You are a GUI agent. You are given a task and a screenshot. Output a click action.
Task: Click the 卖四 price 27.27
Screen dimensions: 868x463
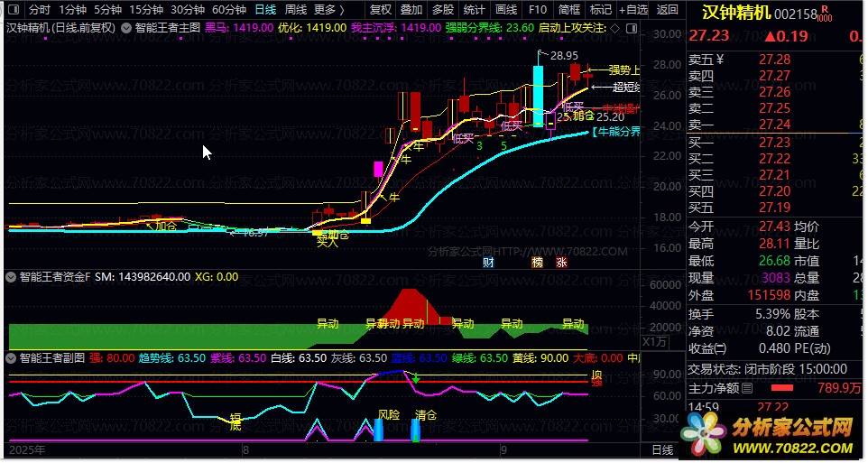774,76
